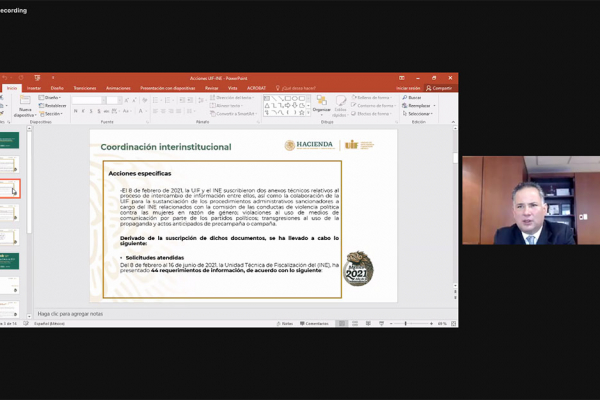Click the Redo button in quick access toolbar
600x400 pixels.
20,78
